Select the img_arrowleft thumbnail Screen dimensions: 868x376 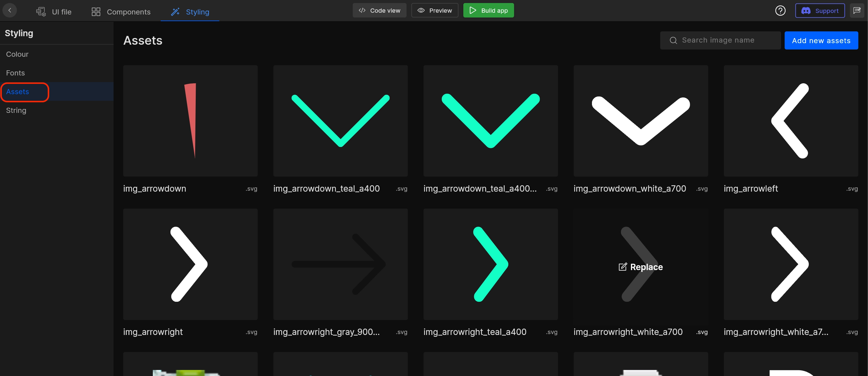pos(790,121)
